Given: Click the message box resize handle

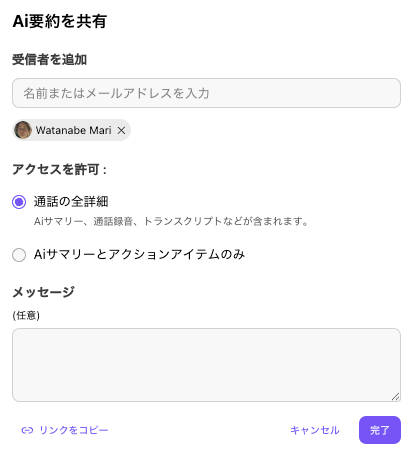Looking at the screenshot, I should 395,396.
